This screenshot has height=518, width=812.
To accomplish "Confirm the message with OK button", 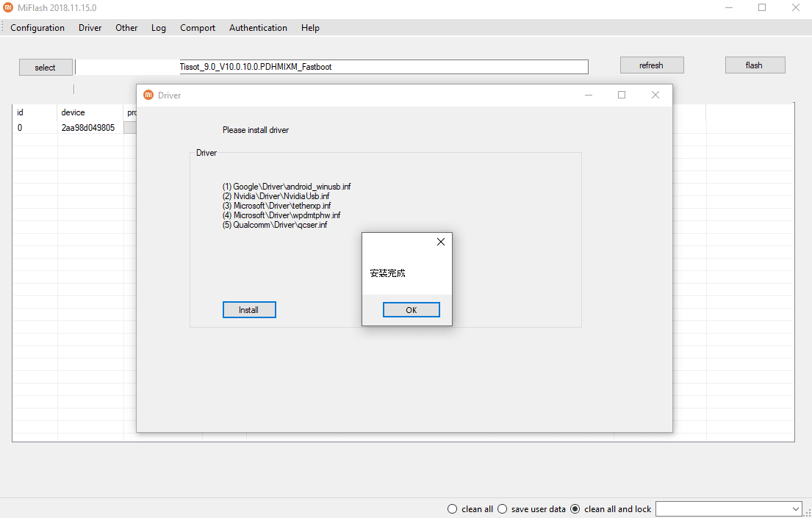I will point(412,310).
